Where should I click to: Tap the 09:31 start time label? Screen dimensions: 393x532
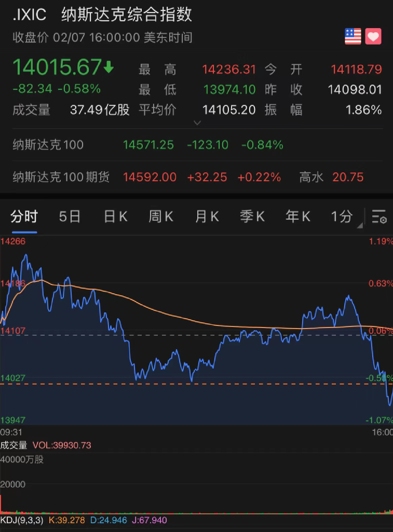[11, 432]
